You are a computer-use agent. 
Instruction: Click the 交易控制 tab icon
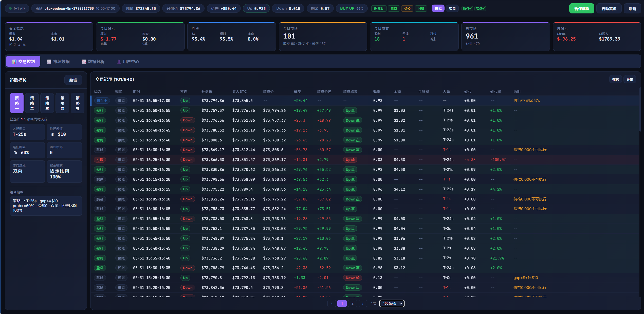(14, 62)
